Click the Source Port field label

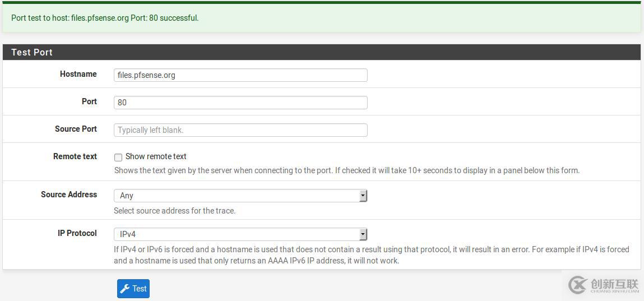76,129
